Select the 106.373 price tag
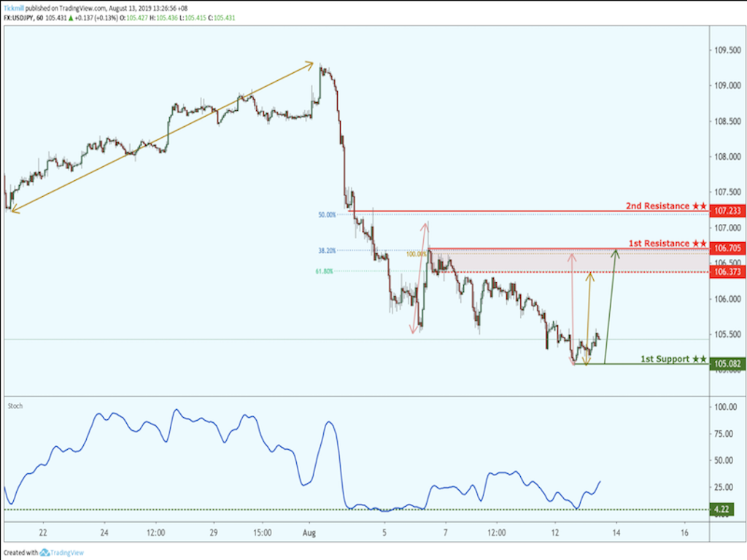 point(727,271)
